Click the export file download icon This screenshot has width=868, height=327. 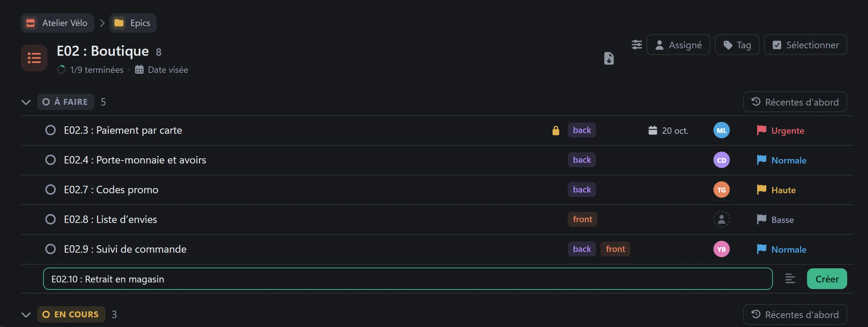coord(609,58)
